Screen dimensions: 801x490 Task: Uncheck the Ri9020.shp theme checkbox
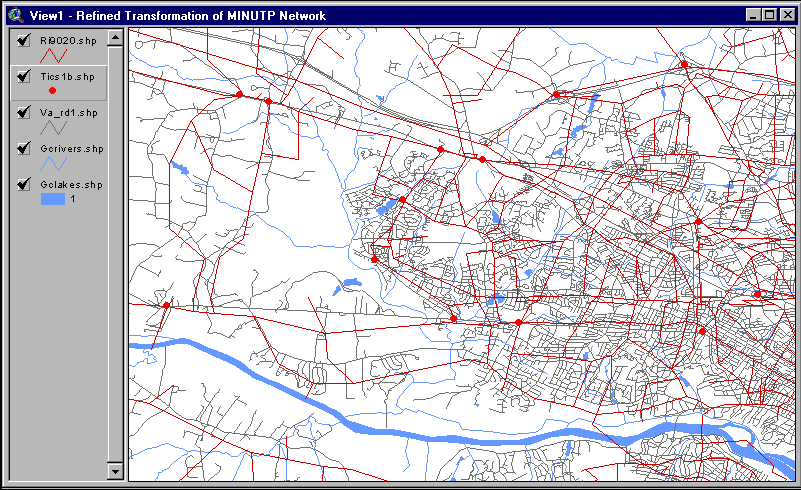click(x=23, y=40)
